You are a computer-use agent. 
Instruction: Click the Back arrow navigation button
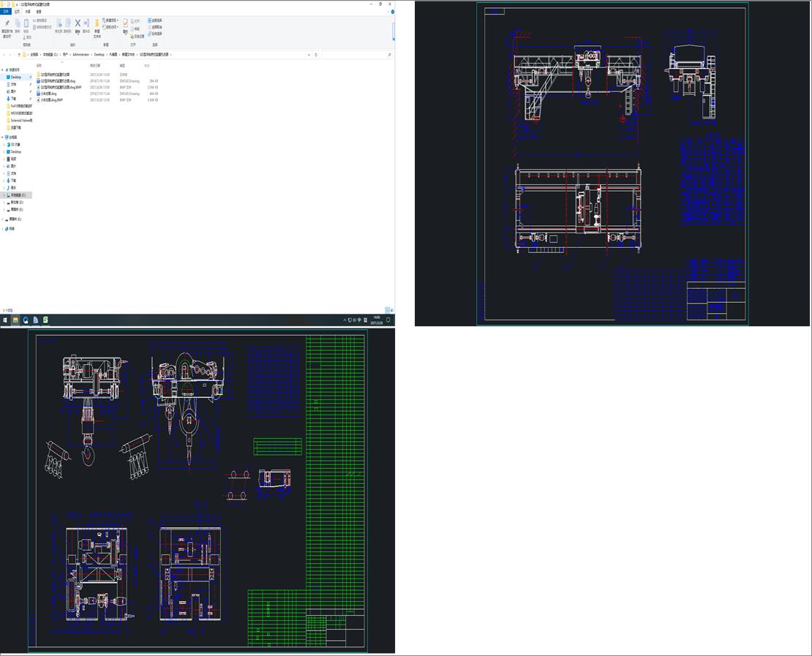(x=4, y=54)
